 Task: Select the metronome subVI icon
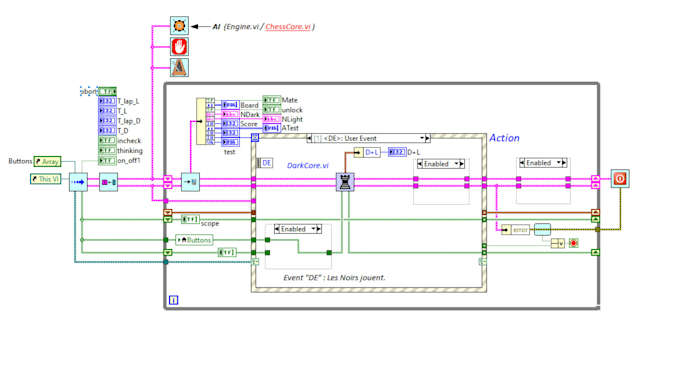point(179,67)
